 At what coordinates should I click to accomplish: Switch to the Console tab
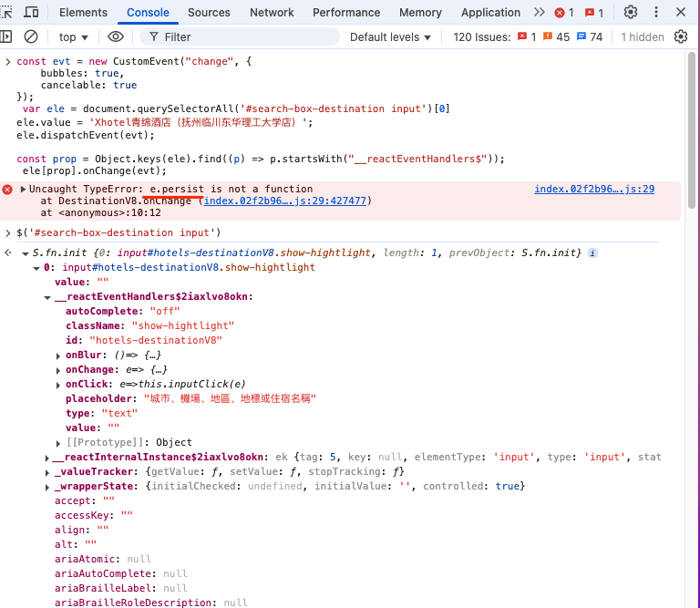click(148, 13)
